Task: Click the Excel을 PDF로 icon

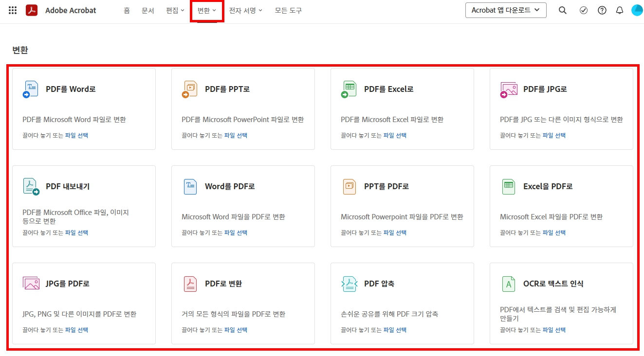Action: click(508, 187)
